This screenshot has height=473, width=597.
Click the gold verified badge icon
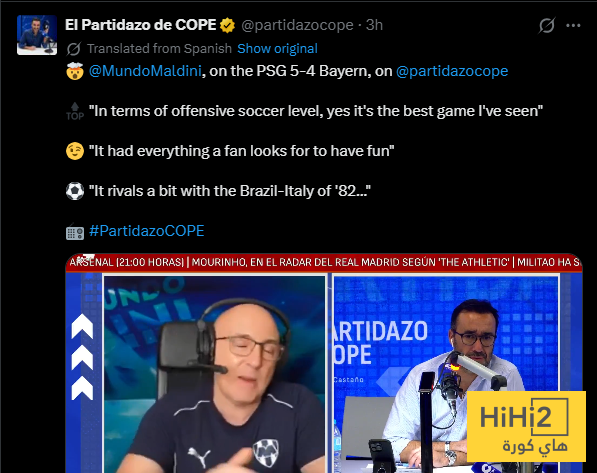tap(227, 26)
